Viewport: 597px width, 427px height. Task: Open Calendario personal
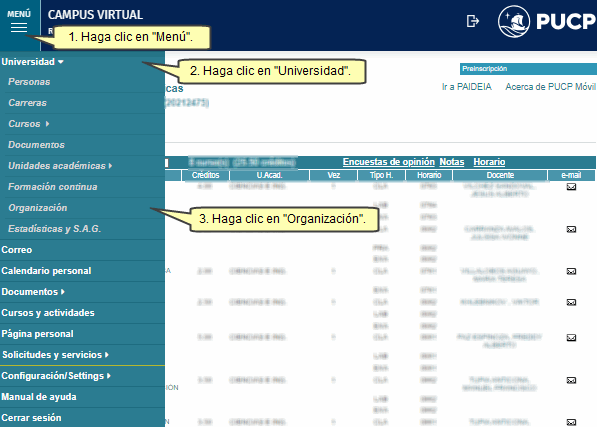click(46, 271)
